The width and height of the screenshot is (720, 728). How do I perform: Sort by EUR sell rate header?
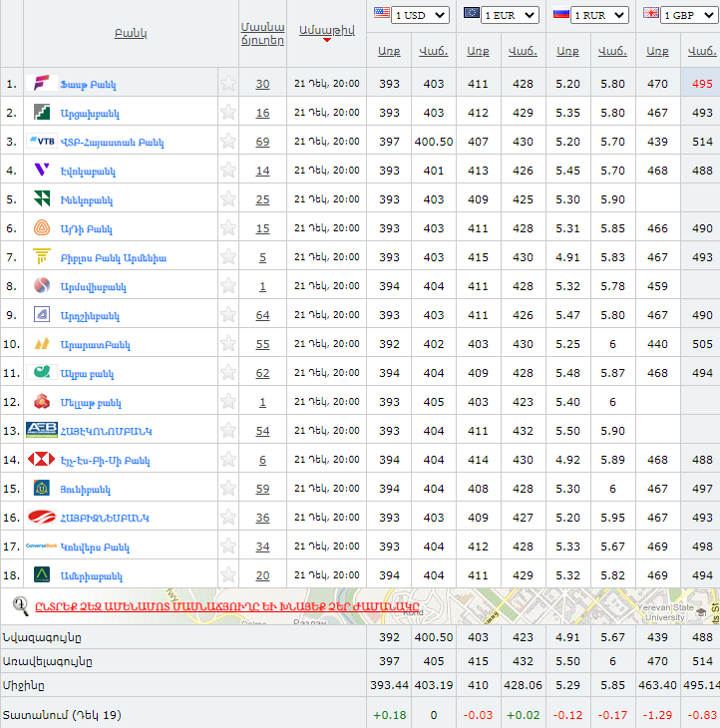pyautogui.click(x=523, y=51)
